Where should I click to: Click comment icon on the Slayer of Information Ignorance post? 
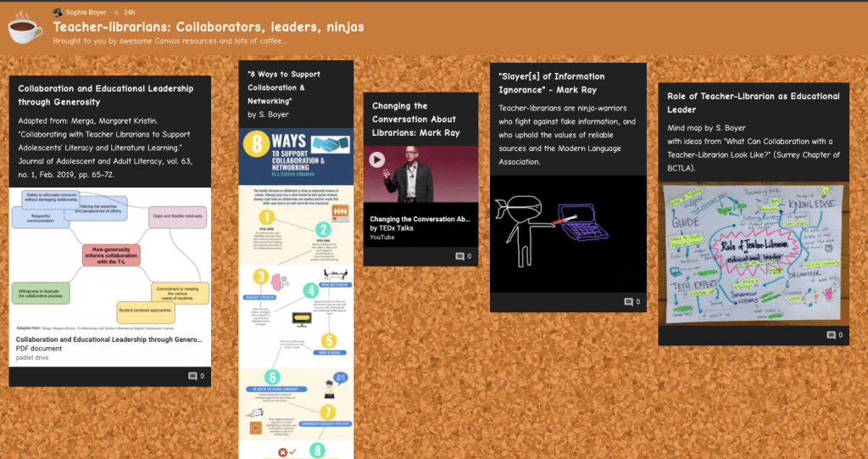(632, 301)
